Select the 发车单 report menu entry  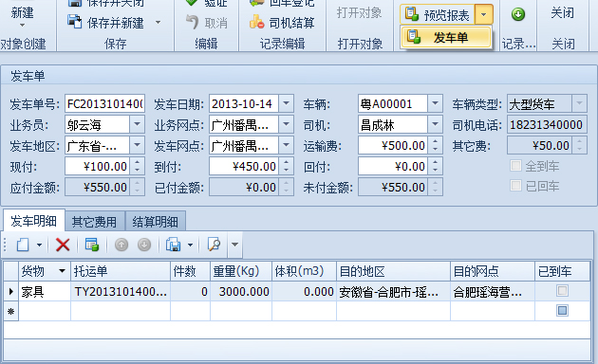(446, 37)
